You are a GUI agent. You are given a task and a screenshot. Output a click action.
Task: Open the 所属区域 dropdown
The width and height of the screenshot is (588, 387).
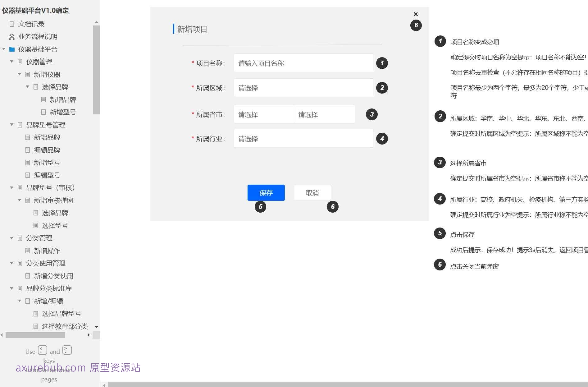click(x=303, y=88)
